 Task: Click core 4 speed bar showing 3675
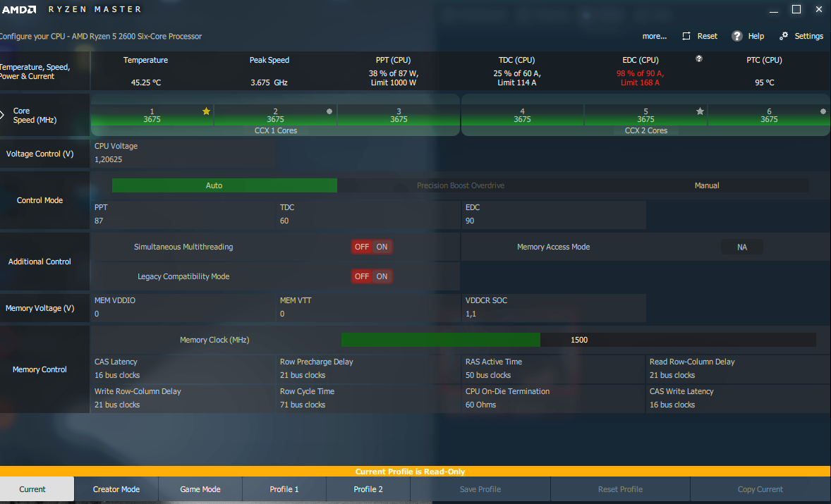tap(522, 116)
